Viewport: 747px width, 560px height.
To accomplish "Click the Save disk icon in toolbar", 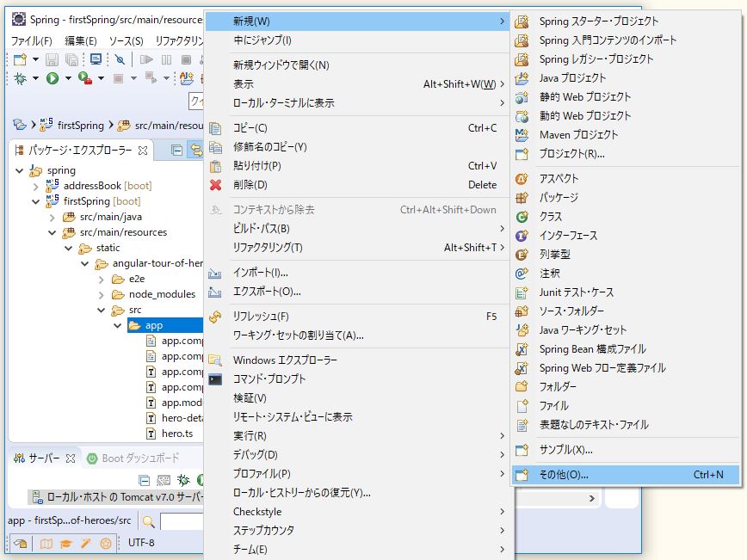I will point(52,59).
